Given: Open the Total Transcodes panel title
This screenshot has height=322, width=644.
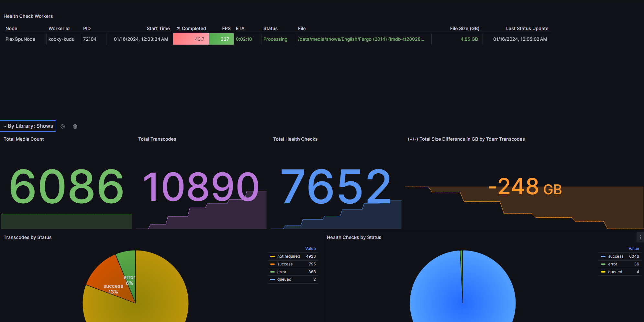Looking at the screenshot, I should click(157, 139).
